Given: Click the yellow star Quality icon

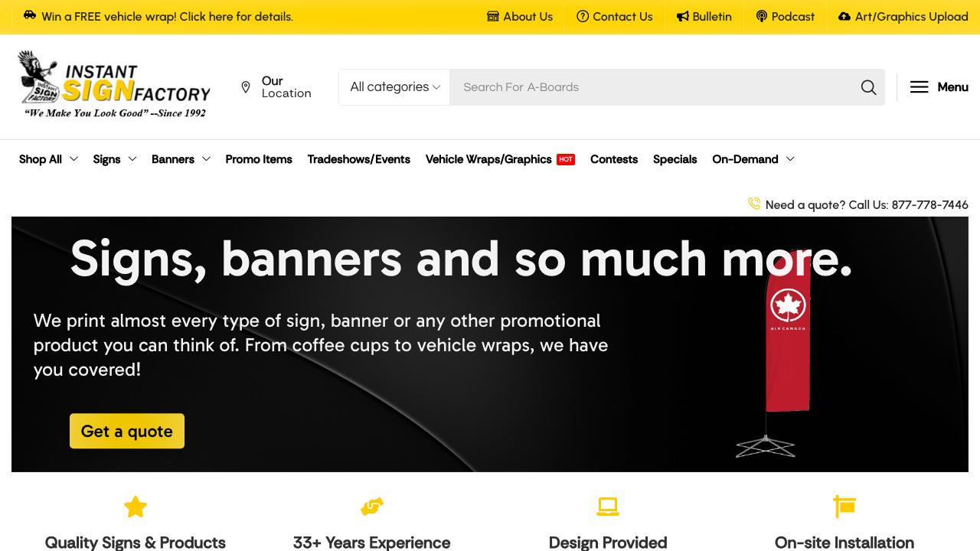Looking at the screenshot, I should click(x=136, y=507).
